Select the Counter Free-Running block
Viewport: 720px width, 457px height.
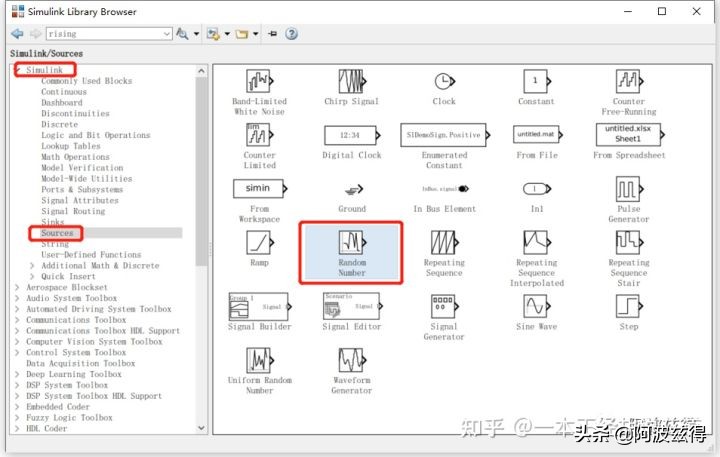629,82
